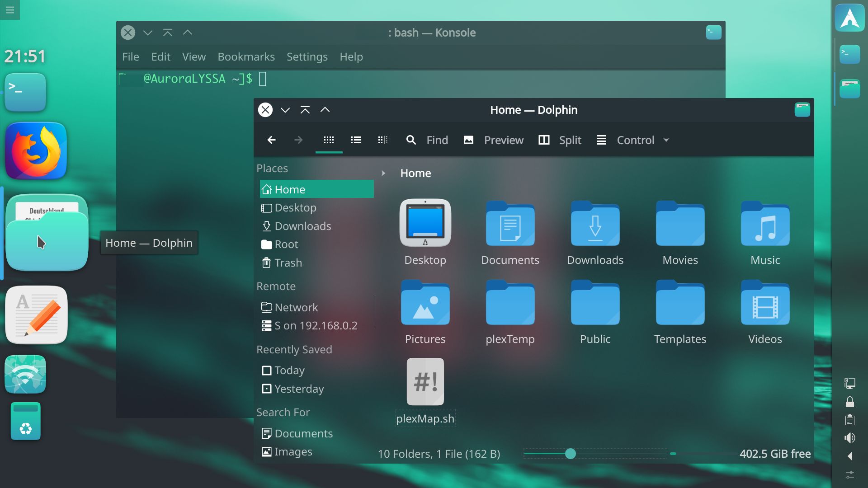Expand the breadcrumb arrow next to Home
The width and height of the screenshot is (868, 488).
pos(383,173)
